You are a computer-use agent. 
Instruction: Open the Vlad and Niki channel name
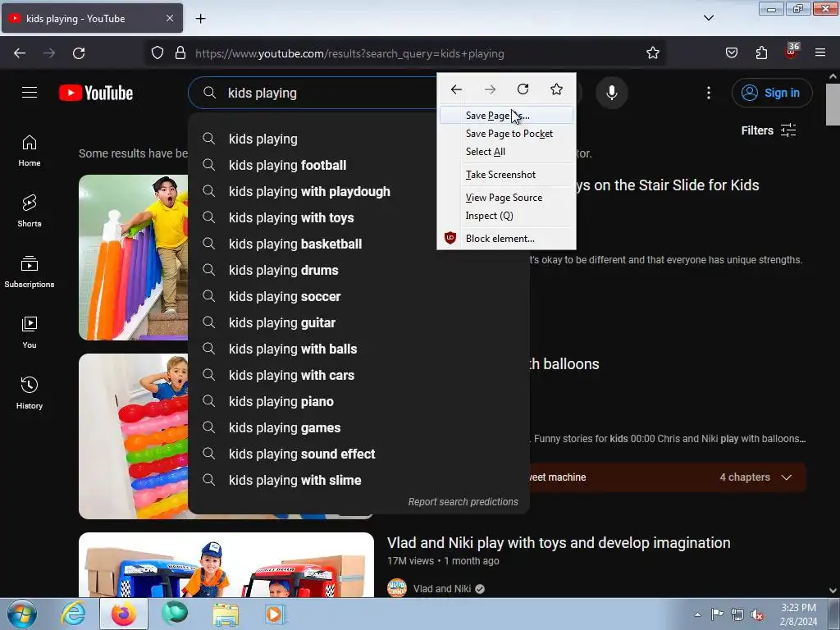tap(442, 589)
